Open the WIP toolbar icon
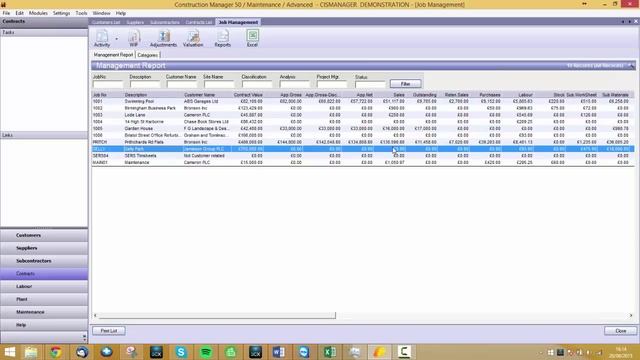This screenshot has width=640, height=360. click(134, 39)
